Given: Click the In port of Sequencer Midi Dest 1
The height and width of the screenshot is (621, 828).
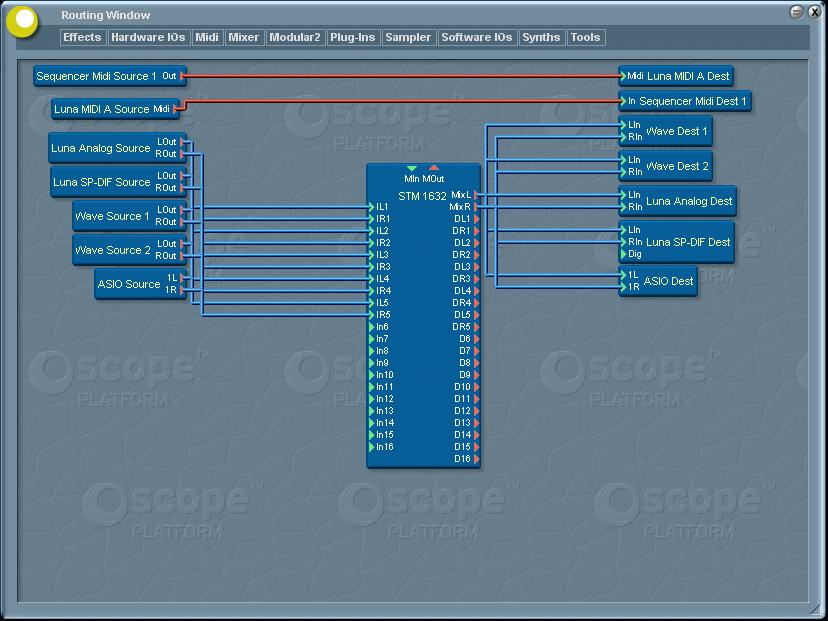Looking at the screenshot, I should click(623, 101).
